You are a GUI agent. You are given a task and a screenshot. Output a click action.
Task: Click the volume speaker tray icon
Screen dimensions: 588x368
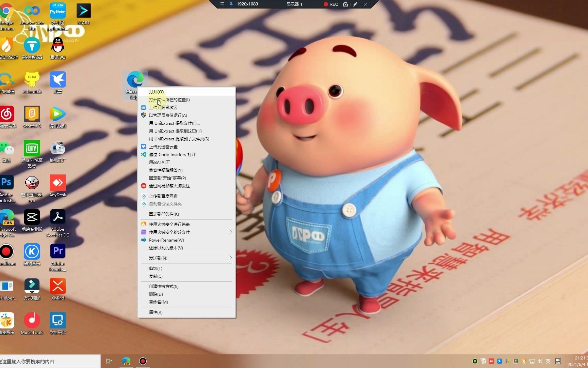(540, 361)
